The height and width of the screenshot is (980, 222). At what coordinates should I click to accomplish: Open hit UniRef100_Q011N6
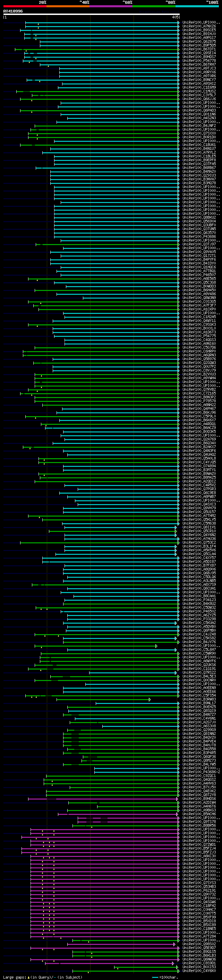tap(199, 114)
